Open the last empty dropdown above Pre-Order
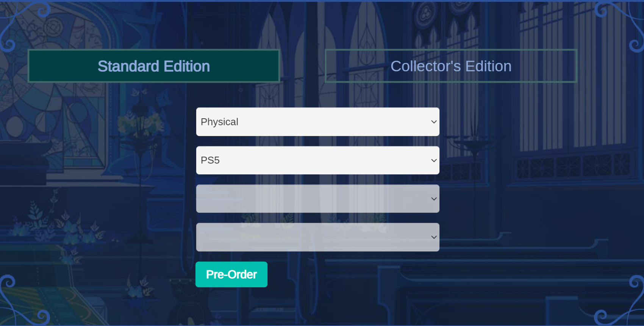This screenshot has height=326, width=644. pyautogui.click(x=317, y=237)
